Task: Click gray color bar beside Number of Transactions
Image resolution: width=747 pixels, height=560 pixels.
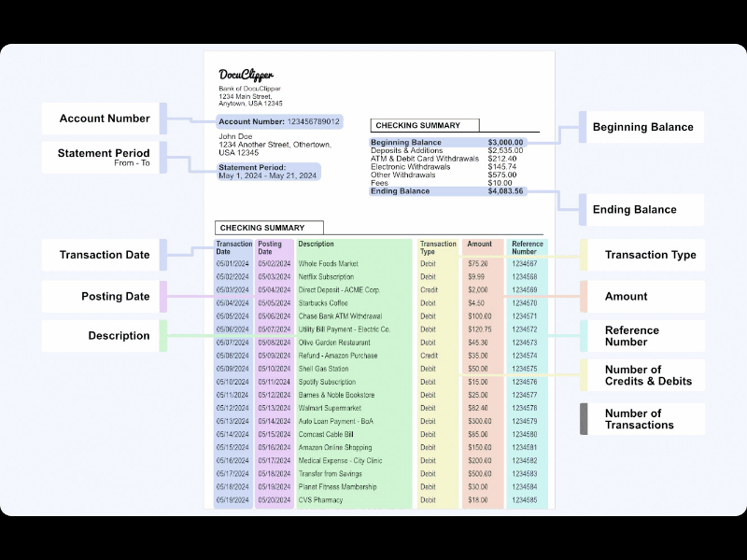Action: tap(584, 419)
